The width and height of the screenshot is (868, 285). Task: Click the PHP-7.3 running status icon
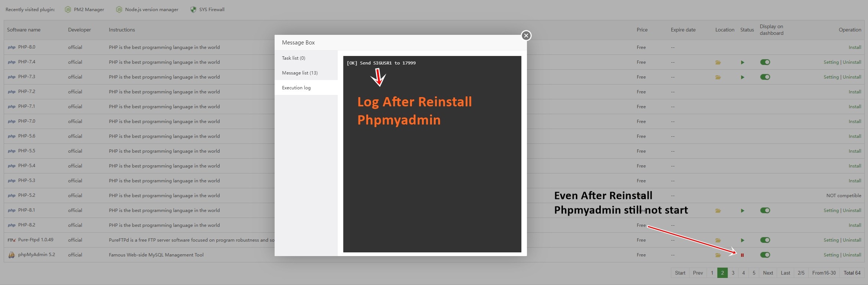coord(743,77)
